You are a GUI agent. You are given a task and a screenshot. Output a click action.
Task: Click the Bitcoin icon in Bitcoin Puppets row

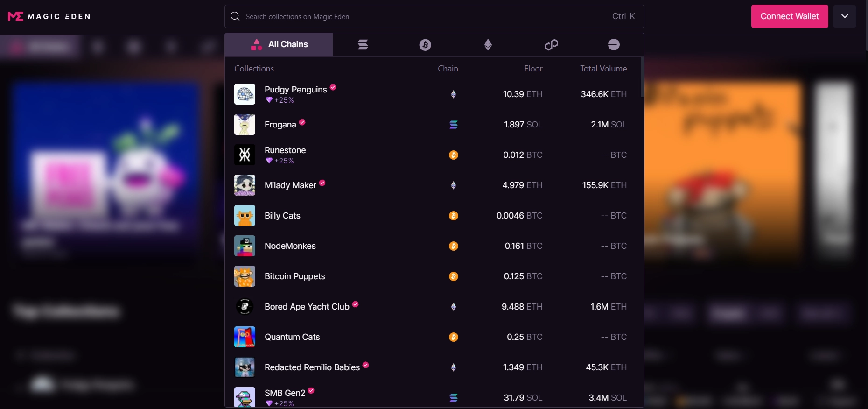[x=454, y=276]
